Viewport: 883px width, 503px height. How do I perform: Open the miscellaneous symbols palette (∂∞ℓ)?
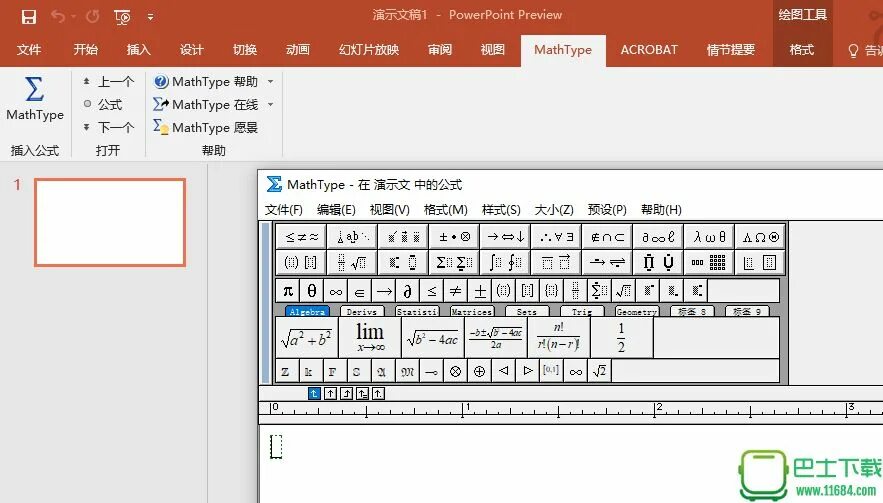click(658, 237)
